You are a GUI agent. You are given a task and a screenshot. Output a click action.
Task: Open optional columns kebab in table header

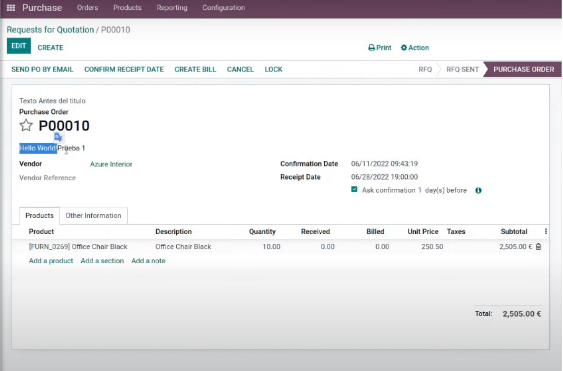546,232
